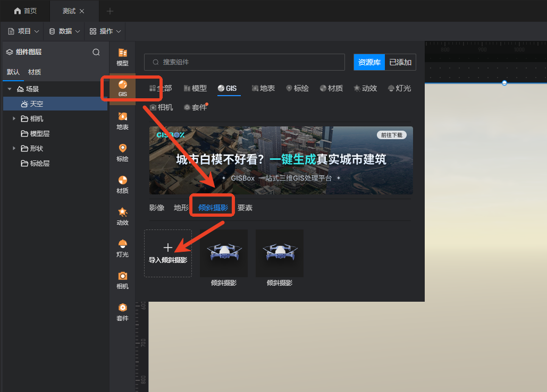Click the 组件图层 layers icon
The width and height of the screenshot is (547, 392).
[10, 52]
